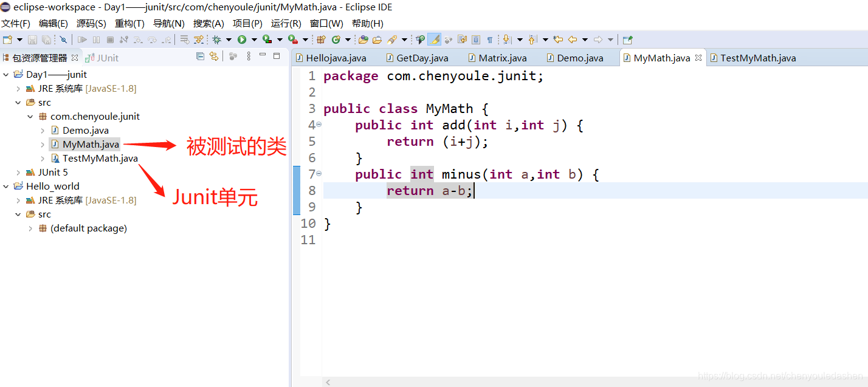Collapse the add method fold marker
The height and width of the screenshot is (387, 868).
pyautogui.click(x=319, y=124)
